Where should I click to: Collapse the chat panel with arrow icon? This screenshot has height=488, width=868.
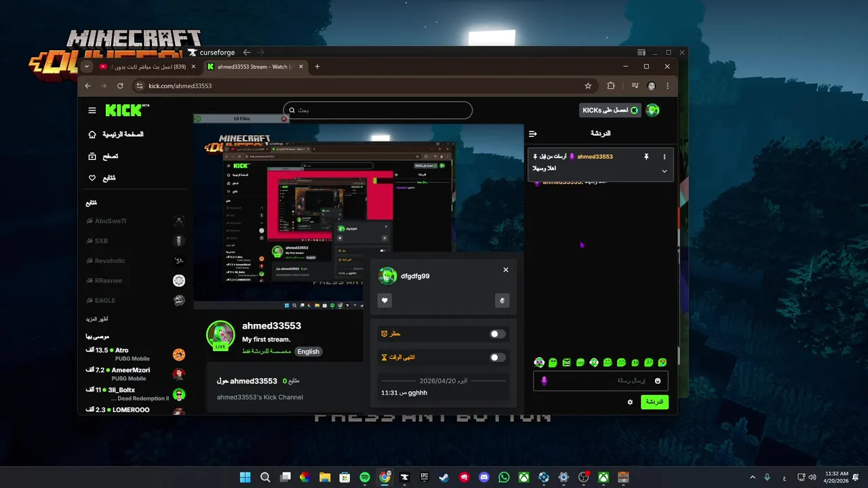[x=533, y=134]
